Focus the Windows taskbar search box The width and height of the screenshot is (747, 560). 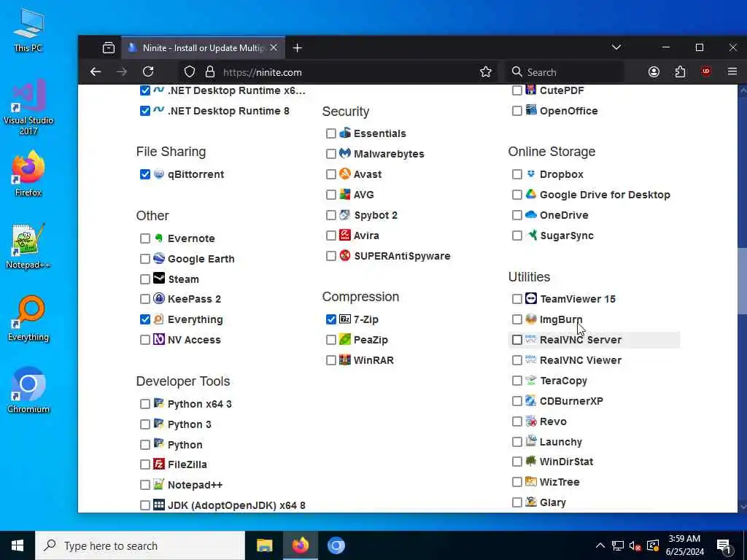pos(139,545)
